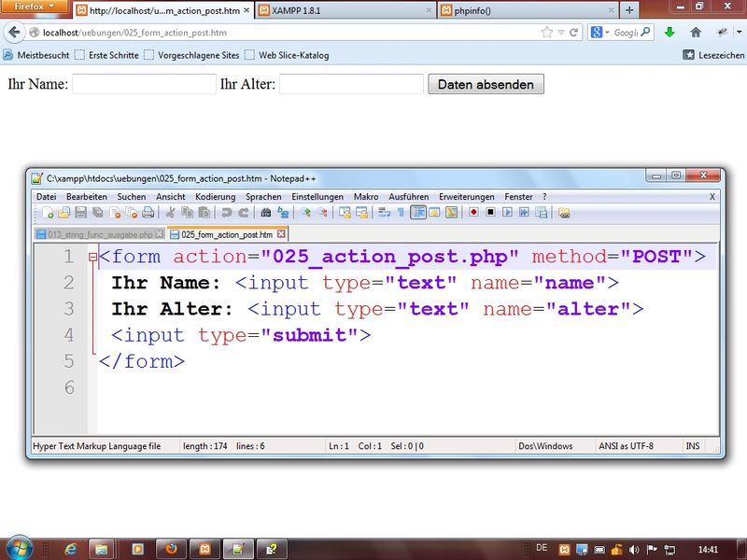Click the Print icon in Notepad++ toolbar

pos(148,213)
